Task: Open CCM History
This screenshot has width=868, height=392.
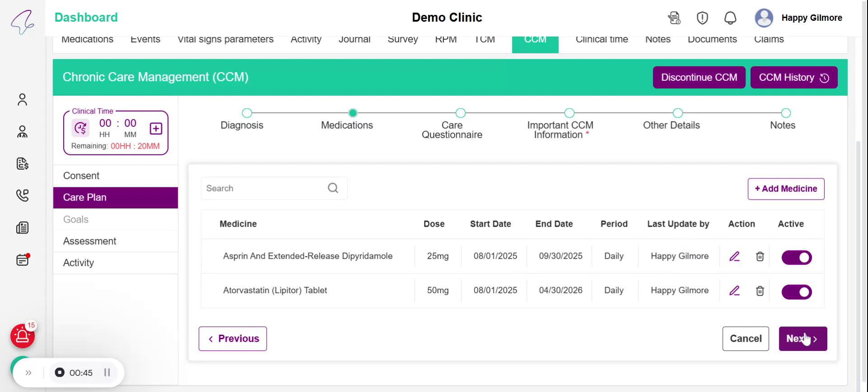Action: tap(793, 77)
